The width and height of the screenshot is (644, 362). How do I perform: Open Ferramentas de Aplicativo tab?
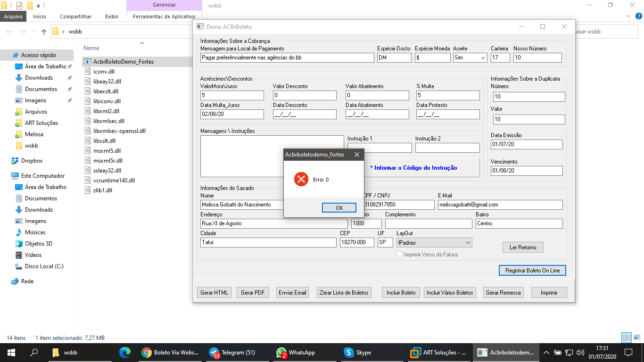point(164,16)
